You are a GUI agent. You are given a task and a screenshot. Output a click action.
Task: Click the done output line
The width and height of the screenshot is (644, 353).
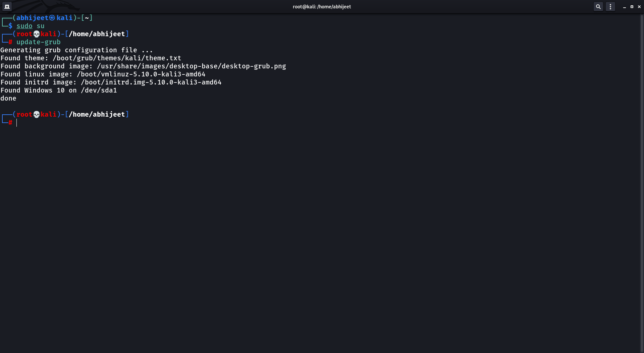(8, 98)
